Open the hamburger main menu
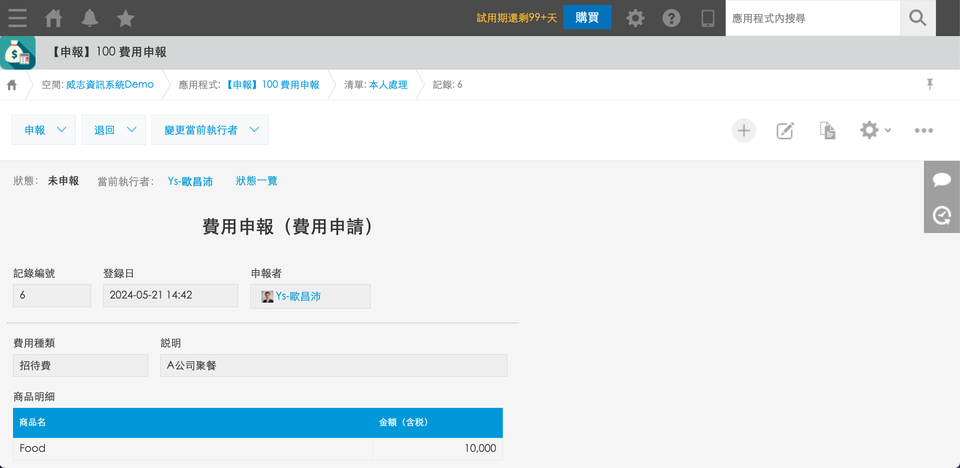The width and height of the screenshot is (960, 468). (x=17, y=18)
